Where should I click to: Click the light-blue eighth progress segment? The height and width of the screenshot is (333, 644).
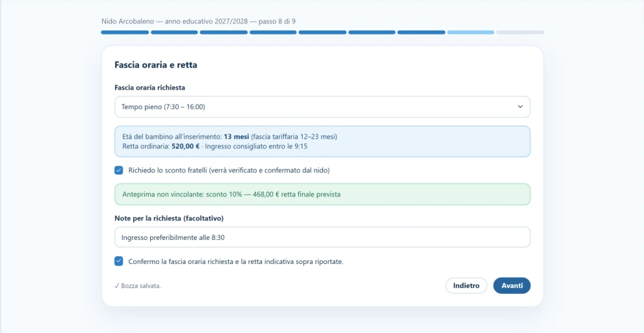[x=470, y=32]
